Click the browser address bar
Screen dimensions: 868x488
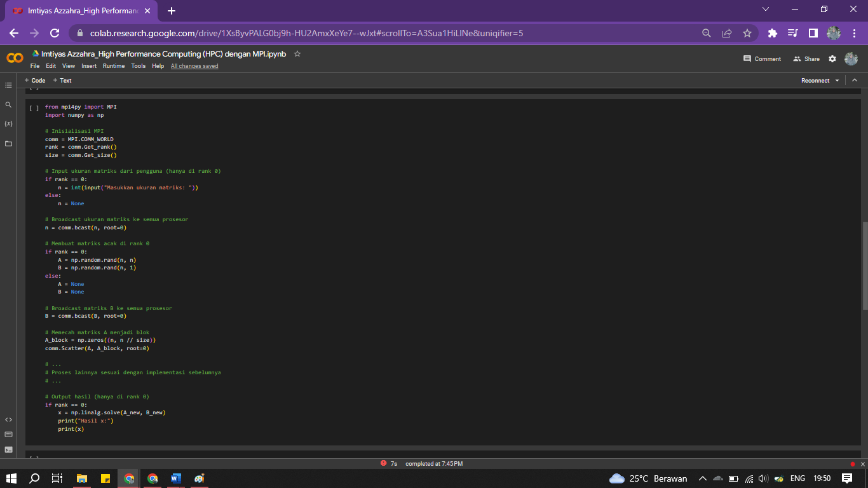[x=381, y=33]
